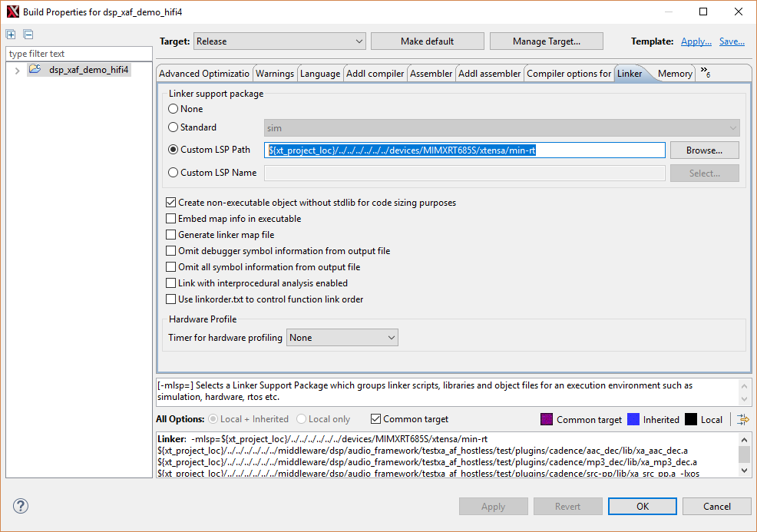
Task: Uncheck the Common target checkbox
Action: (x=376, y=419)
